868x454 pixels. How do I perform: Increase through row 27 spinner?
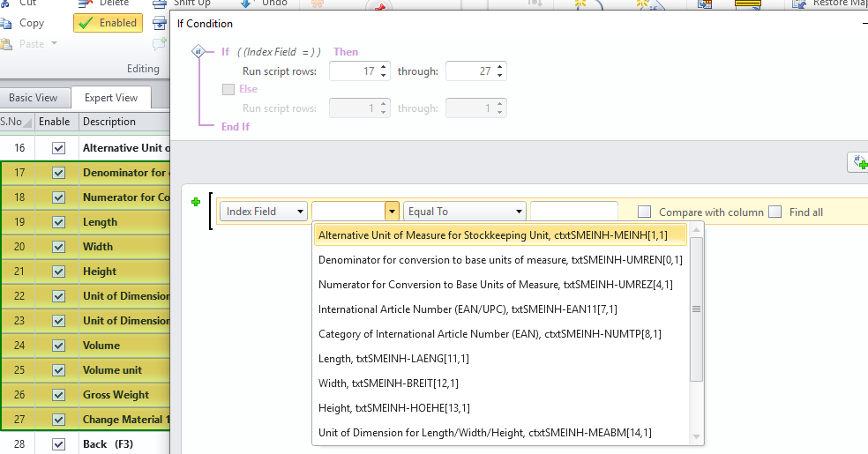coord(499,66)
